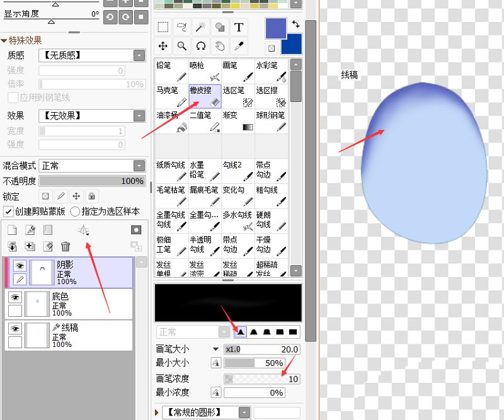Click the tool list scrollbar down arrow

[x=295, y=271]
